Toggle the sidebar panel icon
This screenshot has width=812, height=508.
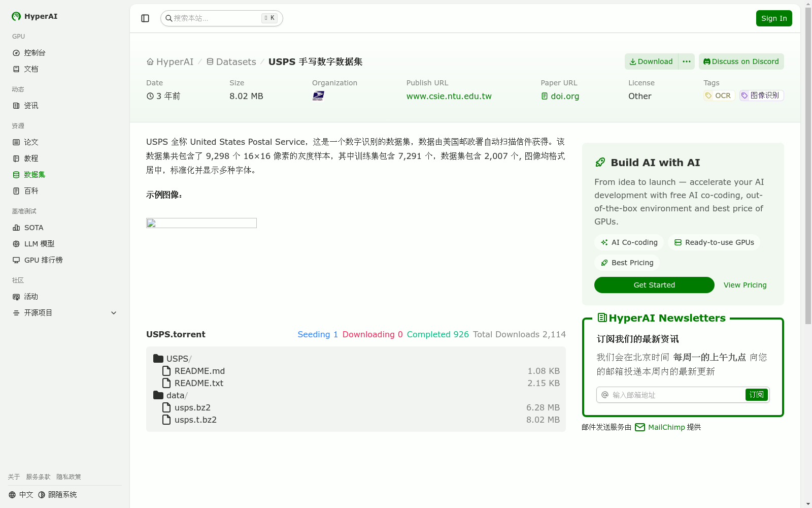point(145,18)
